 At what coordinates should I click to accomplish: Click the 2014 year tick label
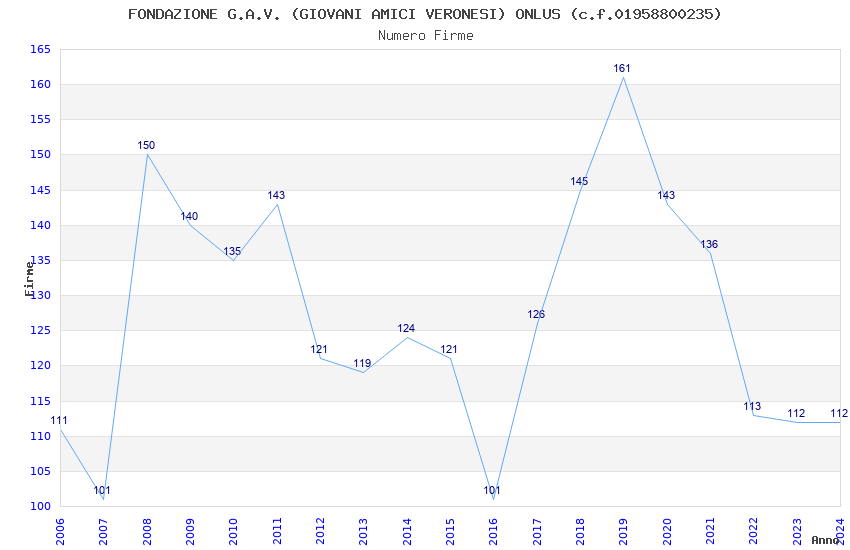pos(407,531)
